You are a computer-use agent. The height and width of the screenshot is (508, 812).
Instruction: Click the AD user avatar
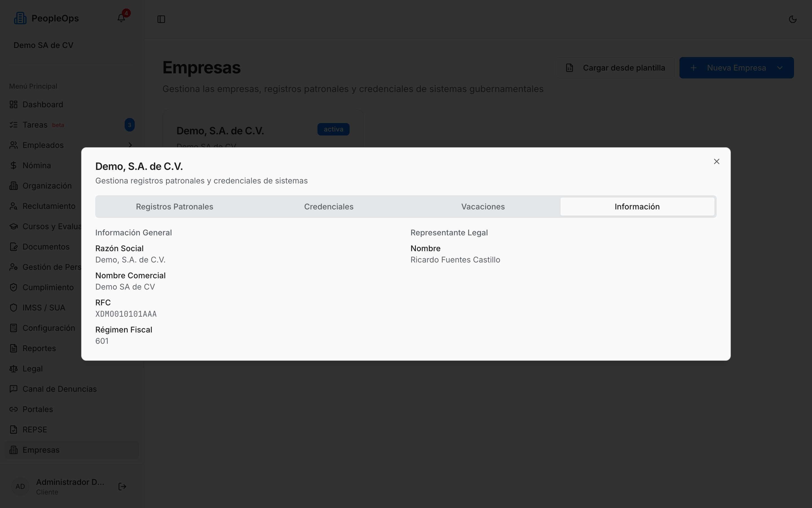click(x=20, y=487)
